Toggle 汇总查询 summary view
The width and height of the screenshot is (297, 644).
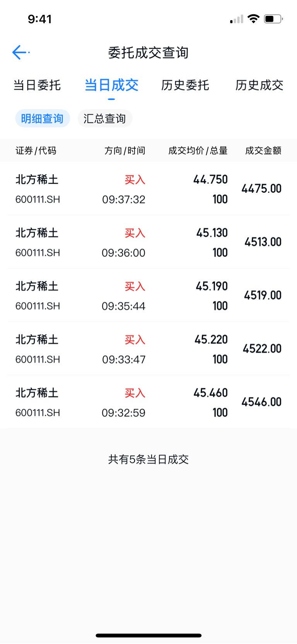coord(105,118)
